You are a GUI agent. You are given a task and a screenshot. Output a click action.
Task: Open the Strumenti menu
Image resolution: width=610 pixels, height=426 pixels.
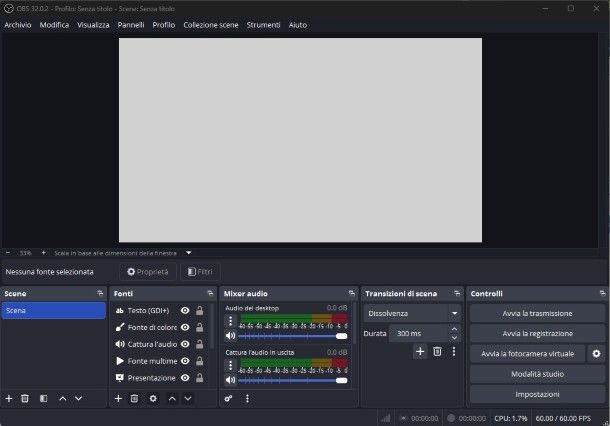coord(263,24)
